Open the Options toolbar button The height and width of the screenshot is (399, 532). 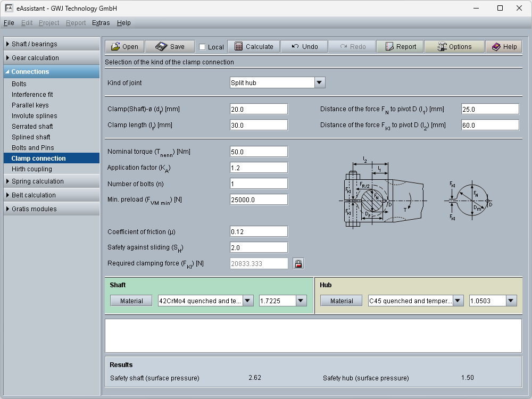coord(454,47)
